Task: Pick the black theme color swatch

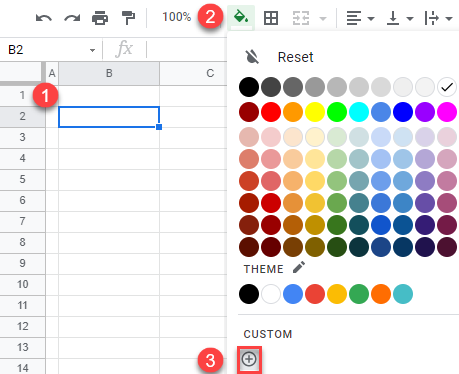Action: [249, 294]
